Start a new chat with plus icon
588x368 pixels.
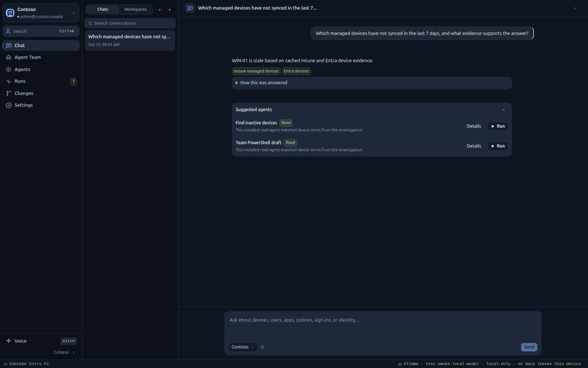coord(169,10)
